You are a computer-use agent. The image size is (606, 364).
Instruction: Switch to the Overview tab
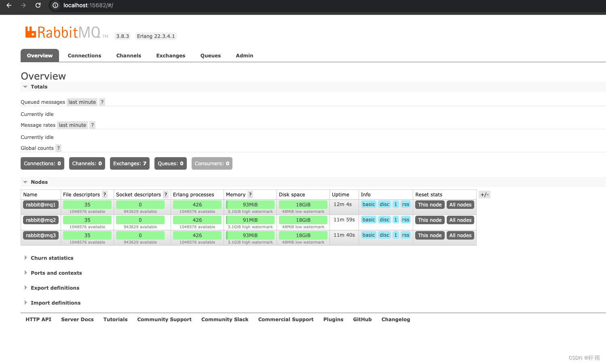40,56
